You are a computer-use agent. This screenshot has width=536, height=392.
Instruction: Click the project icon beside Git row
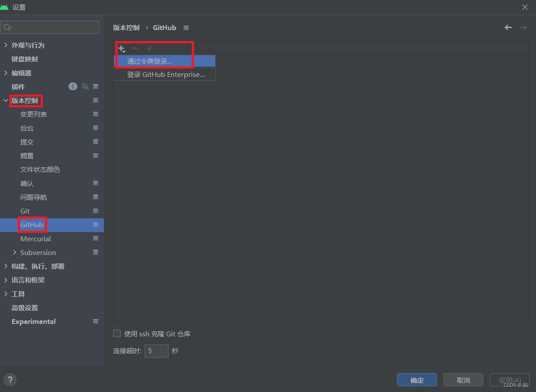pyautogui.click(x=96, y=211)
